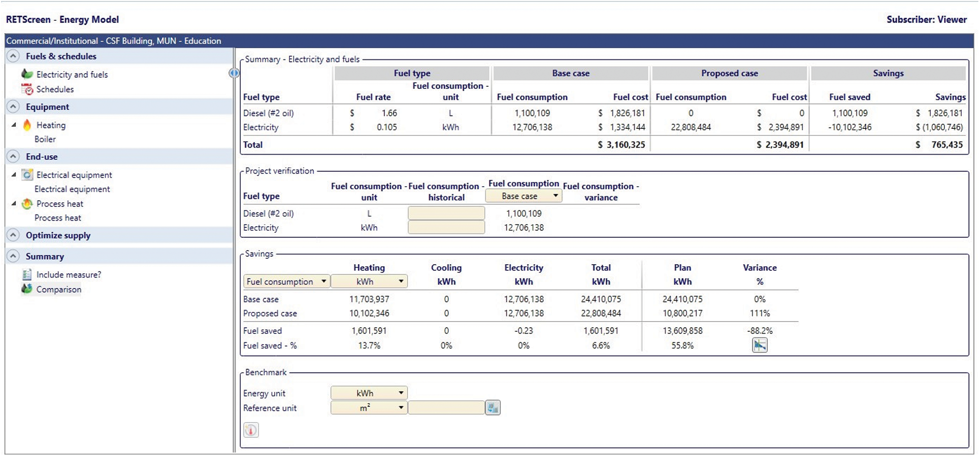Click the Comparison icon in Summary
Image resolution: width=980 pixels, height=456 pixels.
click(x=27, y=289)
